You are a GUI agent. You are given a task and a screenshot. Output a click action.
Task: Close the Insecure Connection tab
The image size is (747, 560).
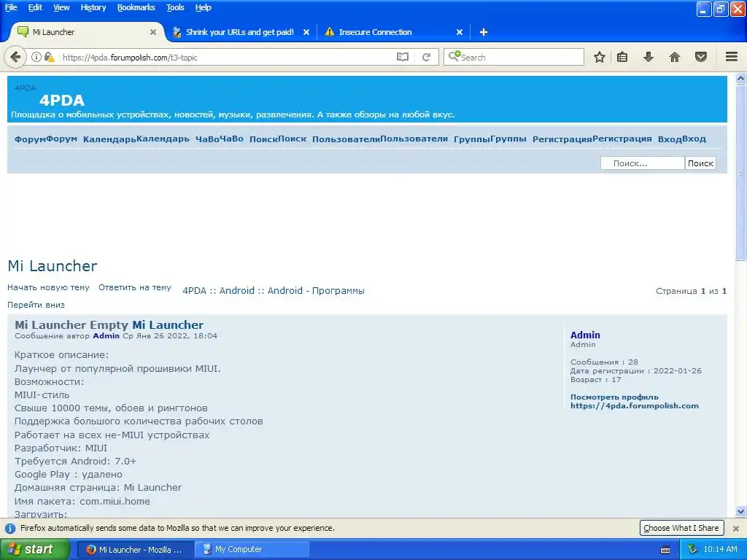click(x=460, y=32)
